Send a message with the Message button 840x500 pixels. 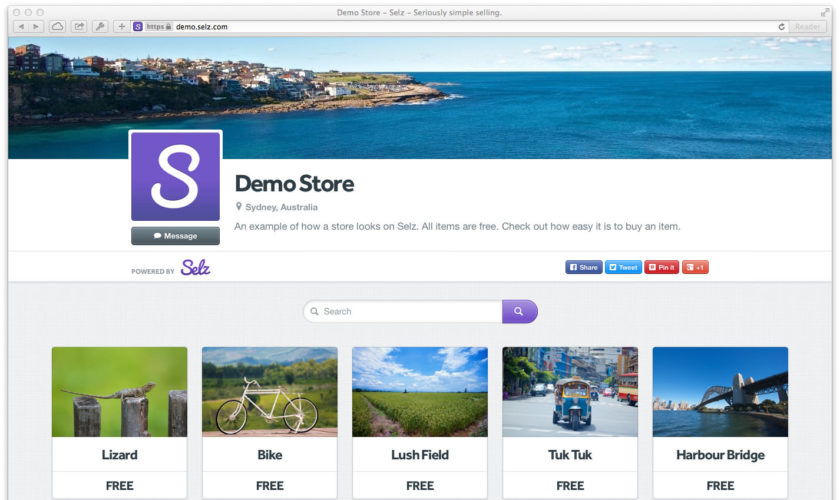(175, 236)
